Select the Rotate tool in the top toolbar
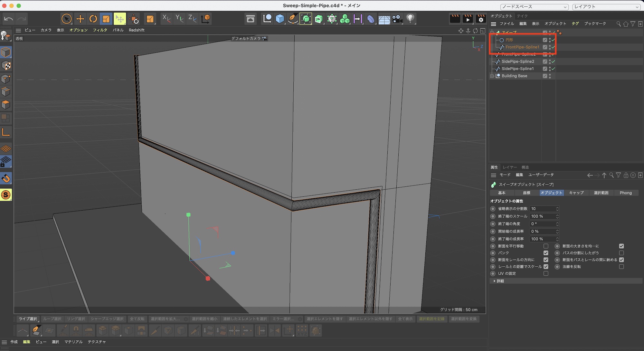This screenshot has width=644, height=351. click(93, 19)
